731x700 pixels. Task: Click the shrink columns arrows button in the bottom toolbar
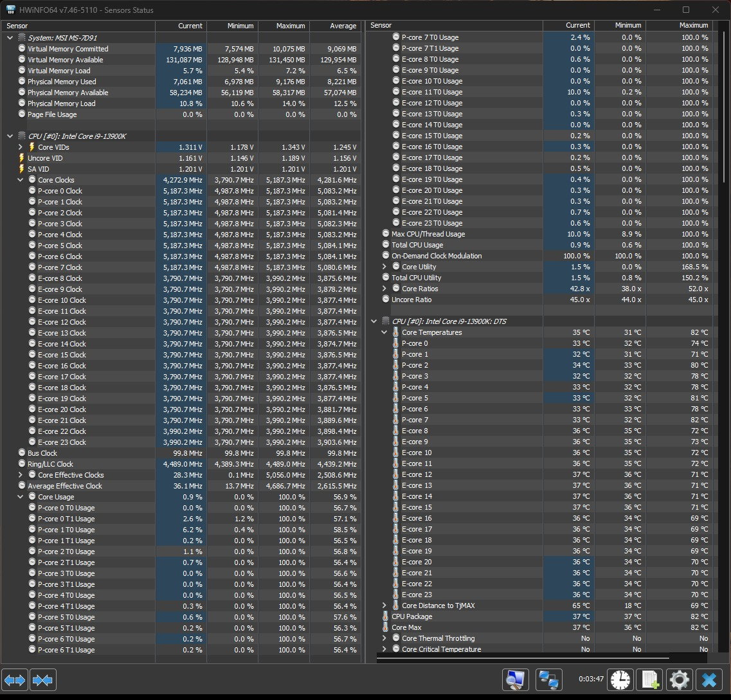coord(43,680)
